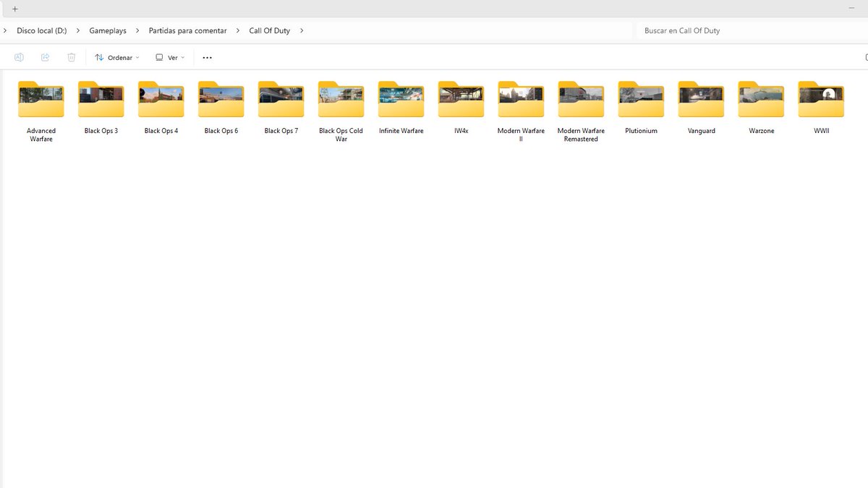Screen dimensions: 868x488
Task: Select the Vanguard label
Action: point(702,131)
